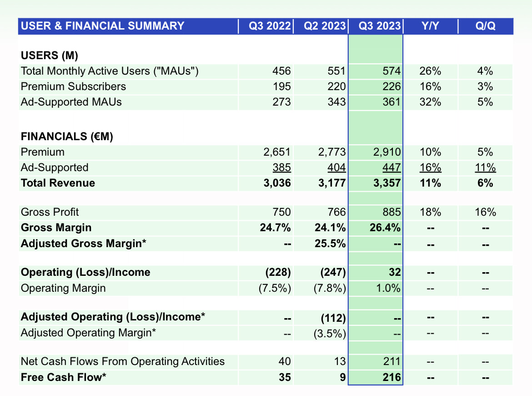Click the Premium Subscribers row label
The image size is (532, 396).
73,86
